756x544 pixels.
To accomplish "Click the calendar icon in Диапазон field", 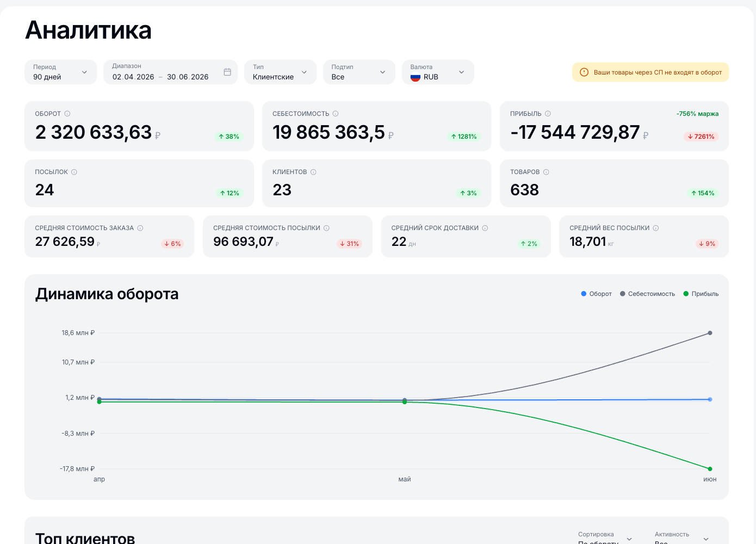I will pos(227,72).
